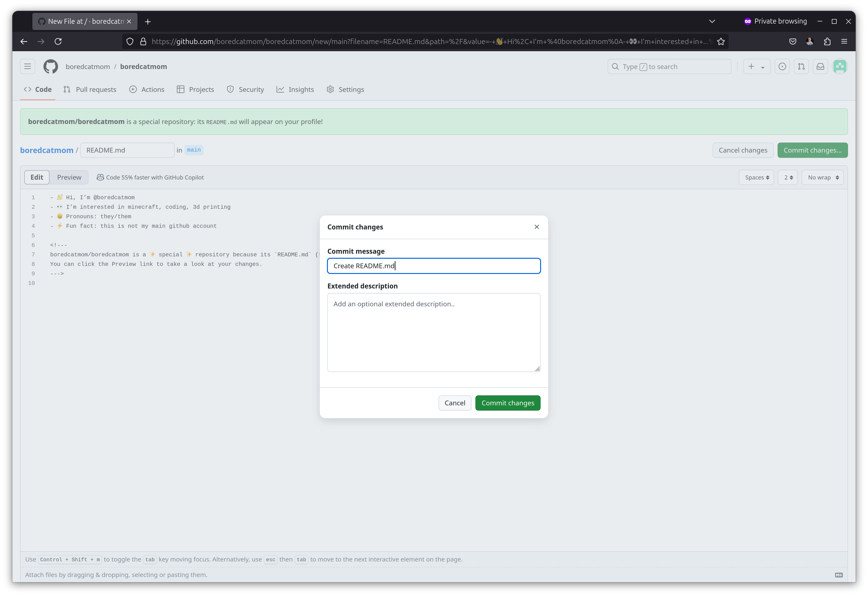Image resolution: width=868 pixels, height=596 pixels.
Task: Open the Projects tab
Action: tap(196, 90)
